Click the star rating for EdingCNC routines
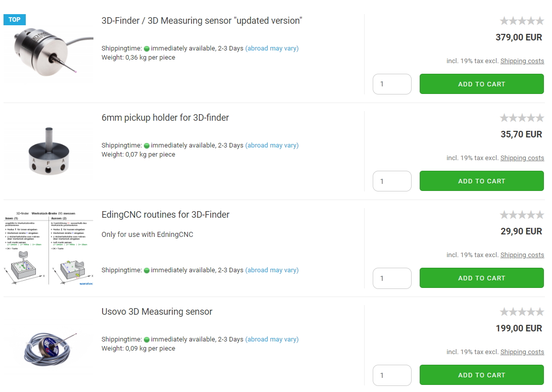 pos(522,215)
